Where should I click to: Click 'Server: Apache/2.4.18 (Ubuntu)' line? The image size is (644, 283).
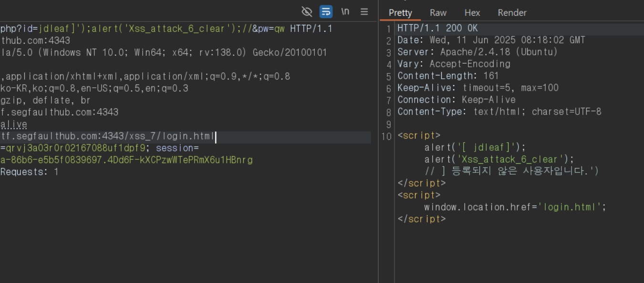[x=478, y=52]
